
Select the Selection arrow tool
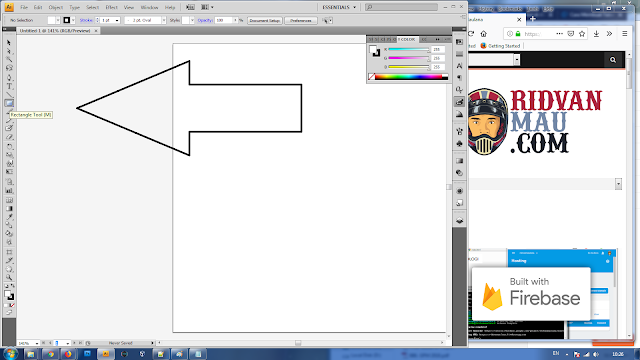tap(9, 42)
